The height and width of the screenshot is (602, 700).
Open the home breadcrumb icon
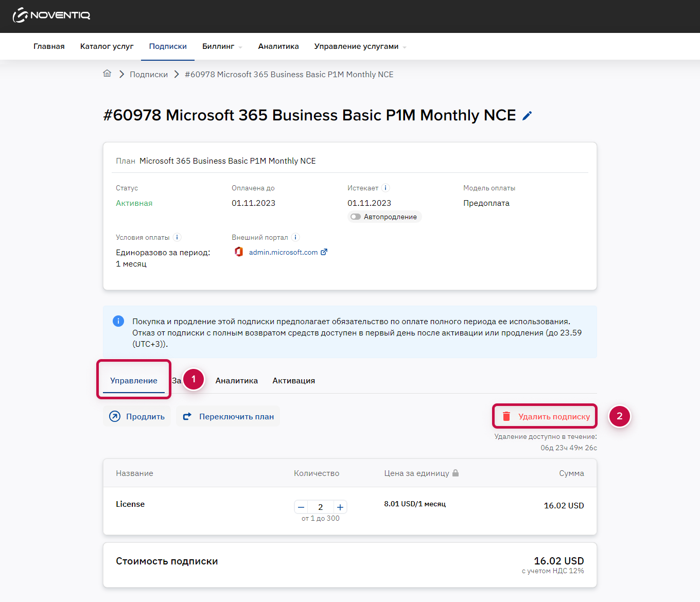(107, 74)
